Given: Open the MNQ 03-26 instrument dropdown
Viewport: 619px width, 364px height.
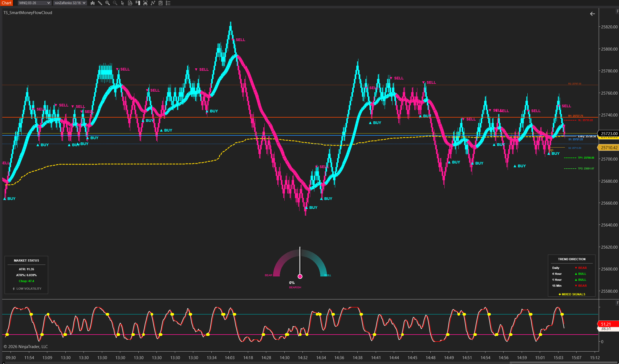Looking at the screenshot, I should 34,3.
